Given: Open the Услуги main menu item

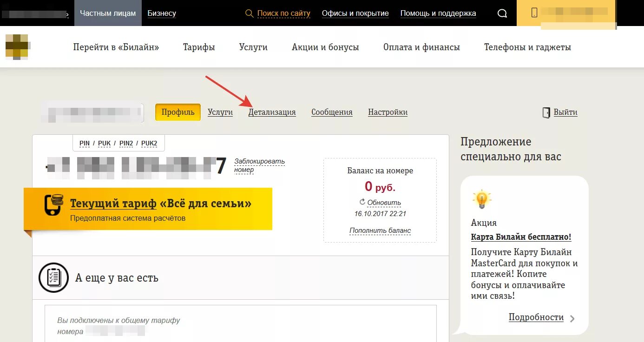Looking at the screenshot, I should [253, 47].
